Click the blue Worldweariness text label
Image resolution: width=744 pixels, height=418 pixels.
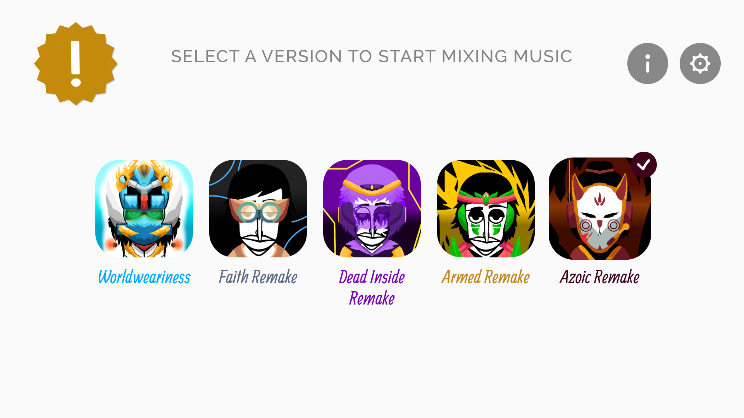(x=144, y=277)
